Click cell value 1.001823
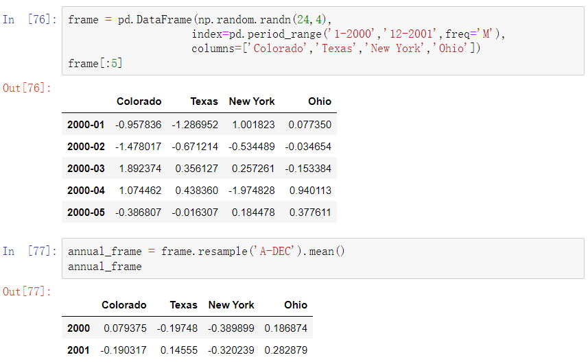The width and height of the screenshot is (588, 364). (x=253, y=124)
